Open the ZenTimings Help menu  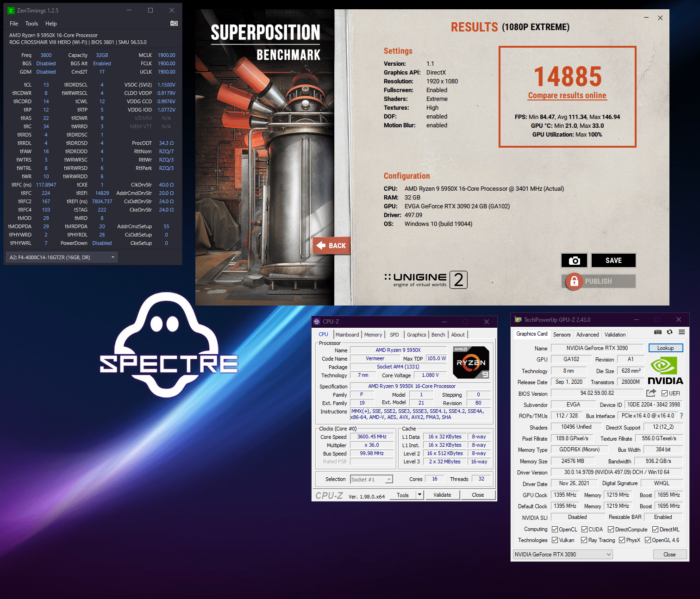tap(51, 24)
